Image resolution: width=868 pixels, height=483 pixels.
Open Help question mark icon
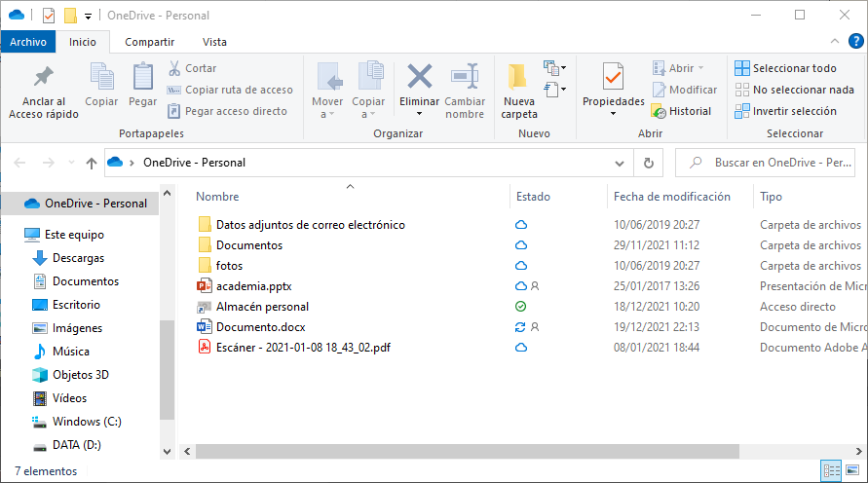(855, 41)
